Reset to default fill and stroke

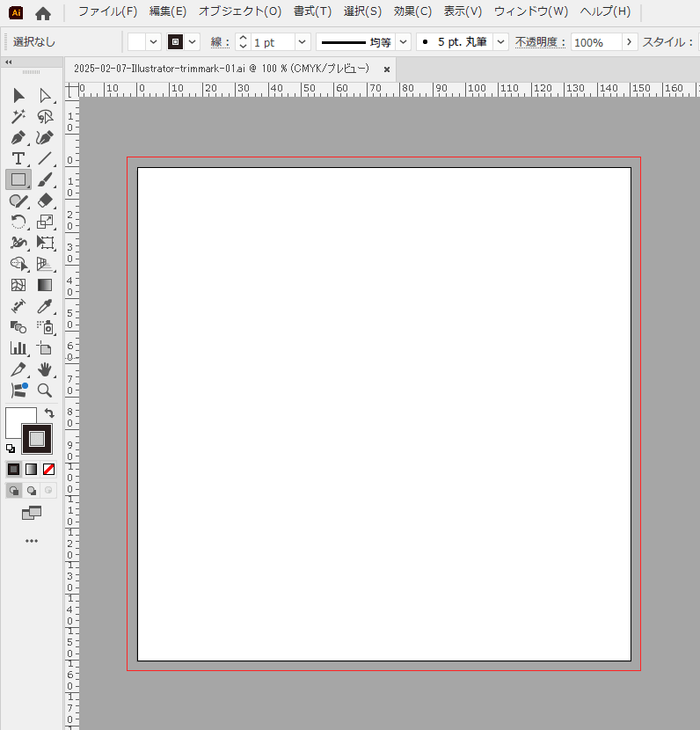pyautogui.click(x=11, y=449)
